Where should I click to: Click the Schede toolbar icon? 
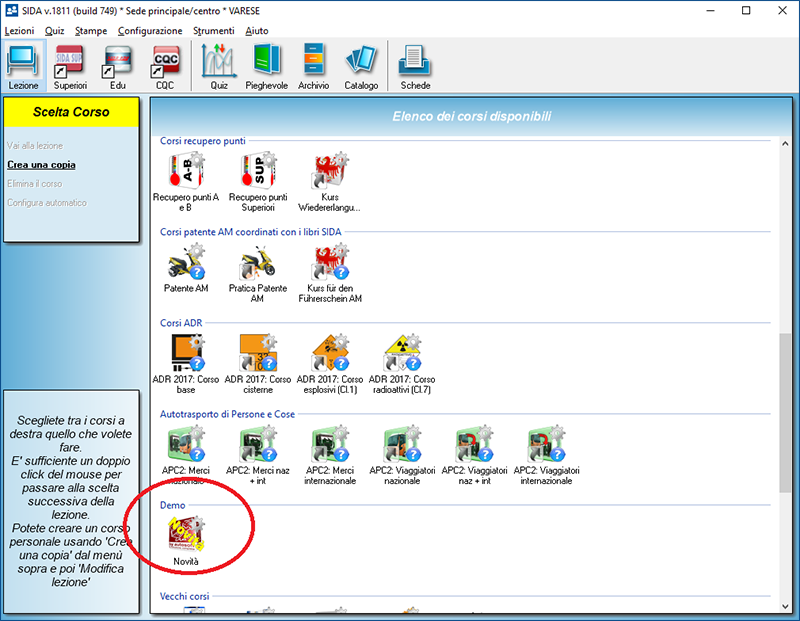pos(415,66)
